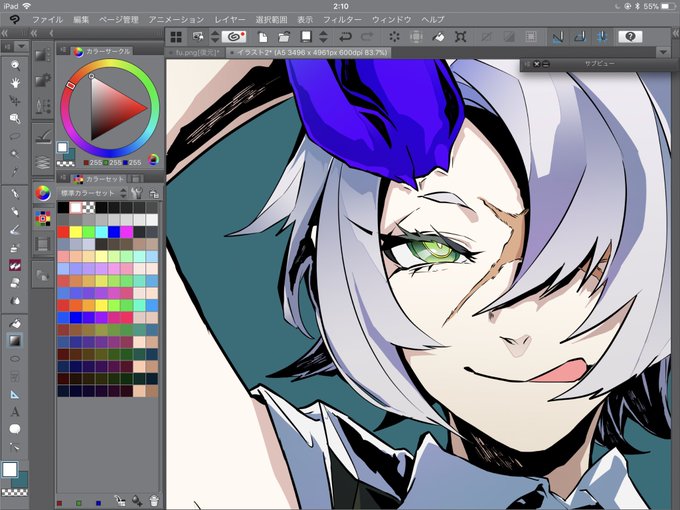Choose the pure yellow swatch in color set
Screen dimensions: 680x510
(76, 232)
